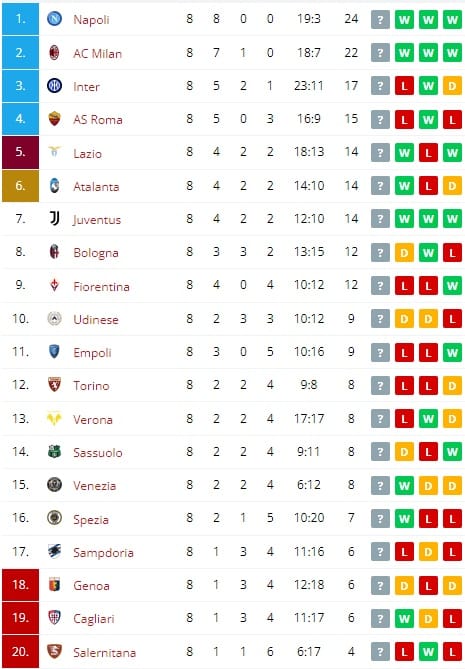Click Juventus's last green W form badge
This screenshot has width=465, height=669.
coord(452,219)
